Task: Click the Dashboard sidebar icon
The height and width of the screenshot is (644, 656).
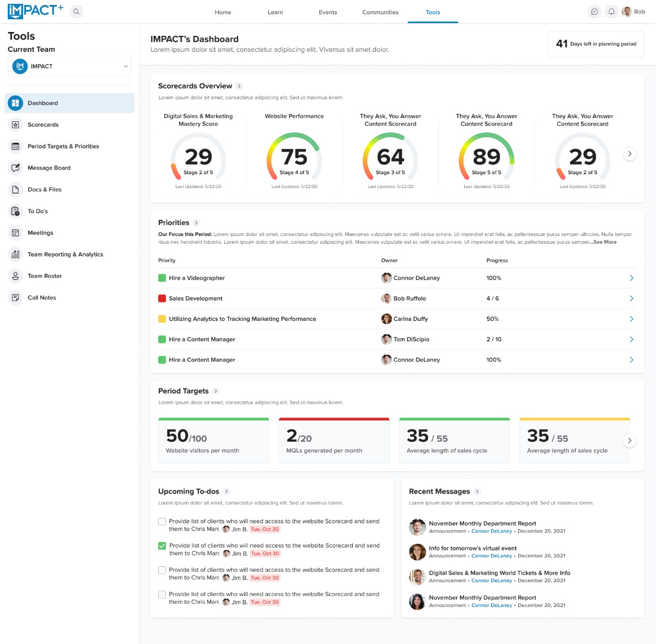Action: point(15,103)
